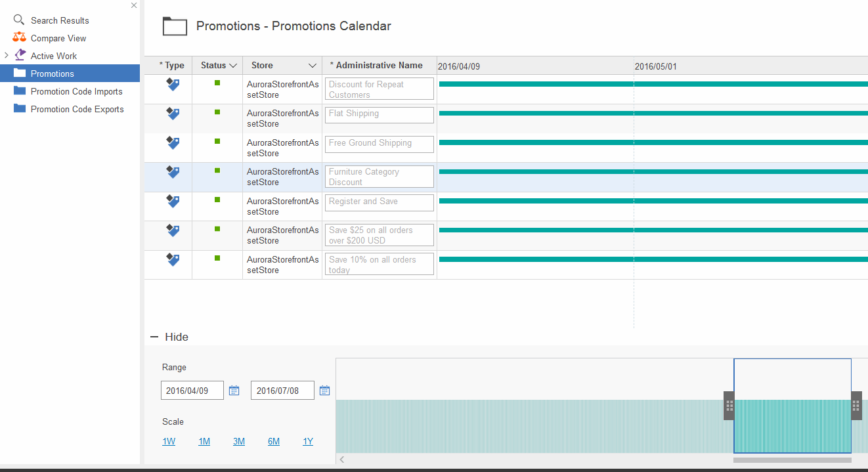Set scale to 1Y

pyautogui.click(x=308, y=442)
